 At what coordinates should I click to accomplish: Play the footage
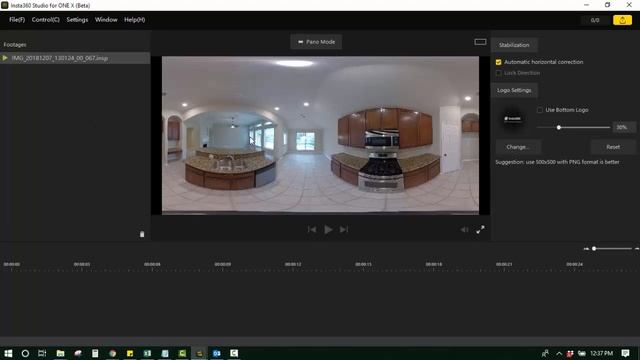[x=328, y=229]
